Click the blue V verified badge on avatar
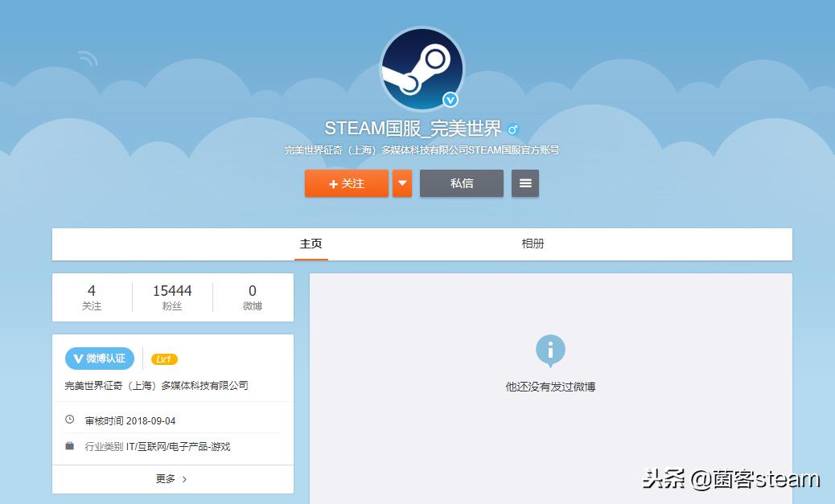Screen dimensions: 835x504 [450, 100]
